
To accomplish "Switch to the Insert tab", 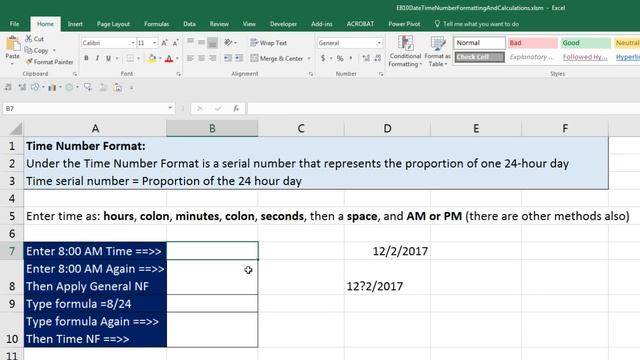I will [x=75, y=24].
